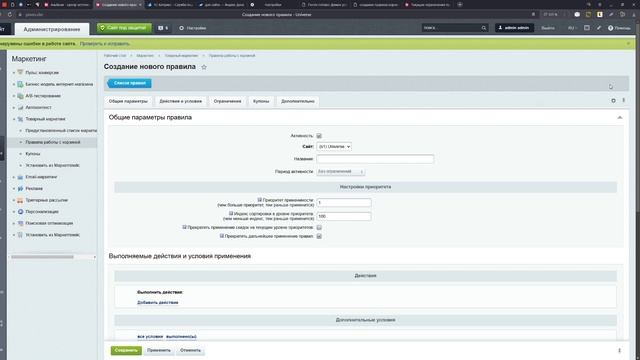Open the Период активности dropdown

pos(340,172)
